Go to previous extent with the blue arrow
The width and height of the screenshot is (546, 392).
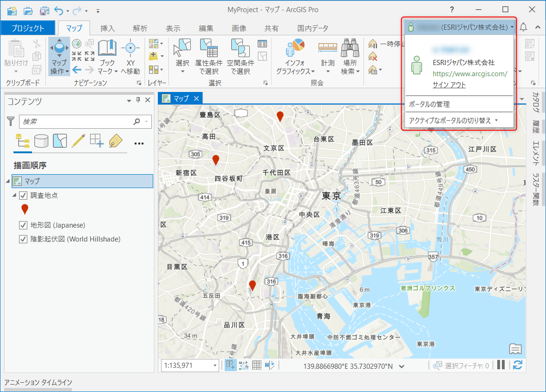[x=77, y=70]
